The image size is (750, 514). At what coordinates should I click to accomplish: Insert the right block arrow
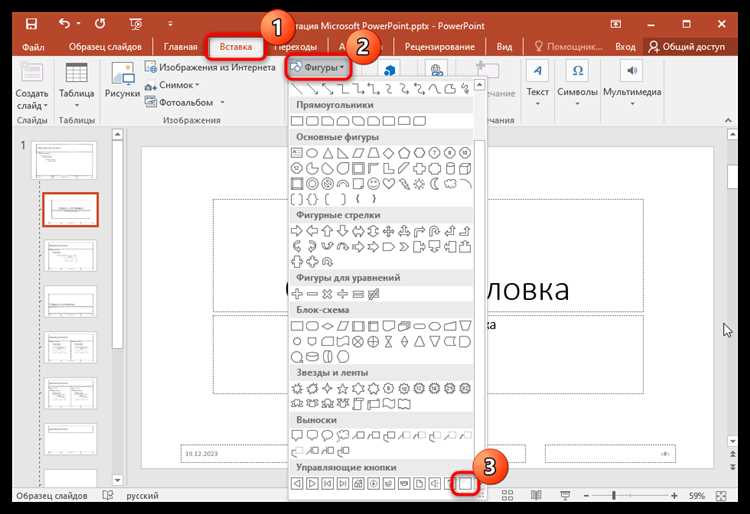(297, 231)
